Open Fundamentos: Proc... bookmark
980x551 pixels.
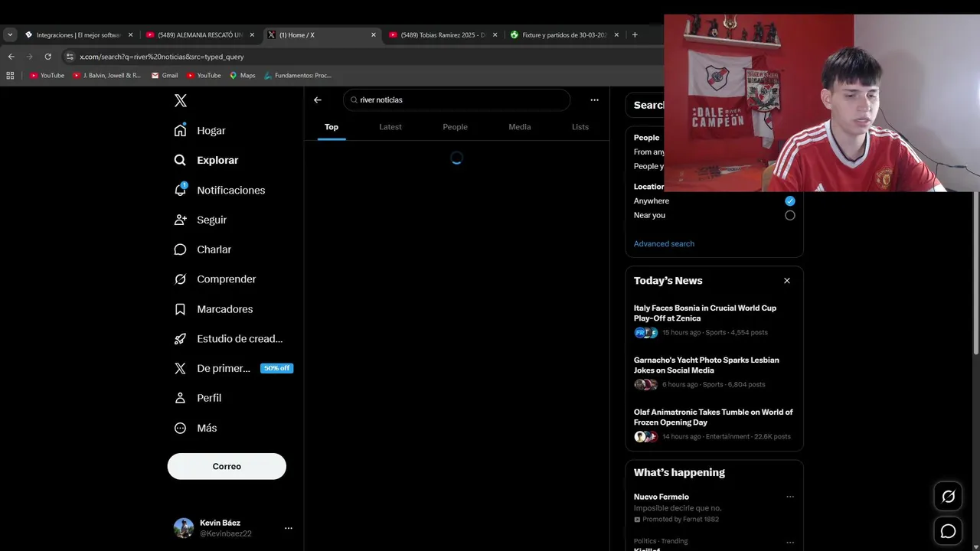pyautogui.click(x=298, y=75)
